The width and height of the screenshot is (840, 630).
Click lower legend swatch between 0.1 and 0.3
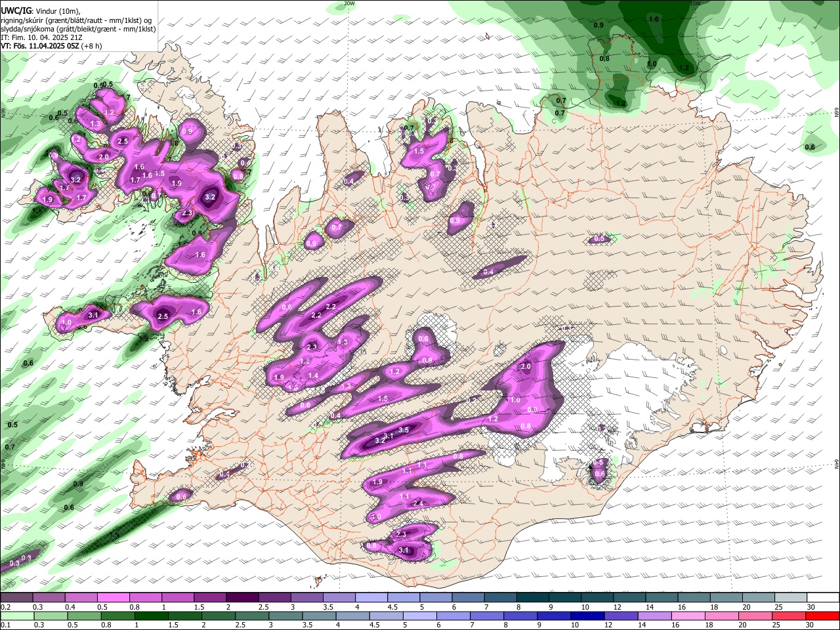(16, 616)
